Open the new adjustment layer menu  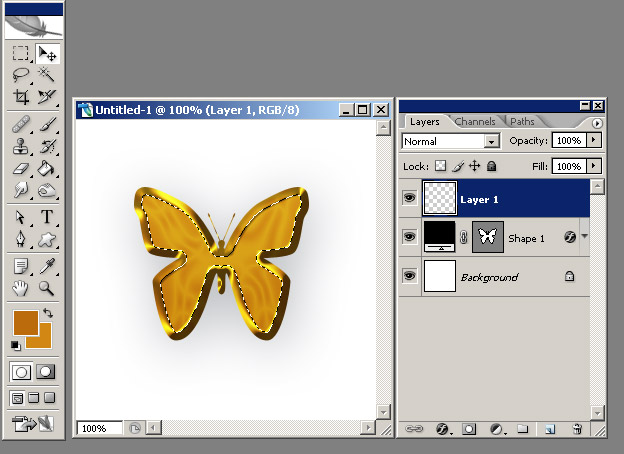click(x=497, y=429)
